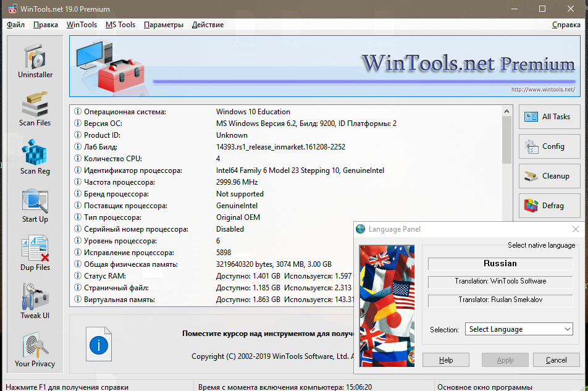Select the Windows 10 Education value
Image resolution: width=588 pixels, height=391 pixels.
253,112
